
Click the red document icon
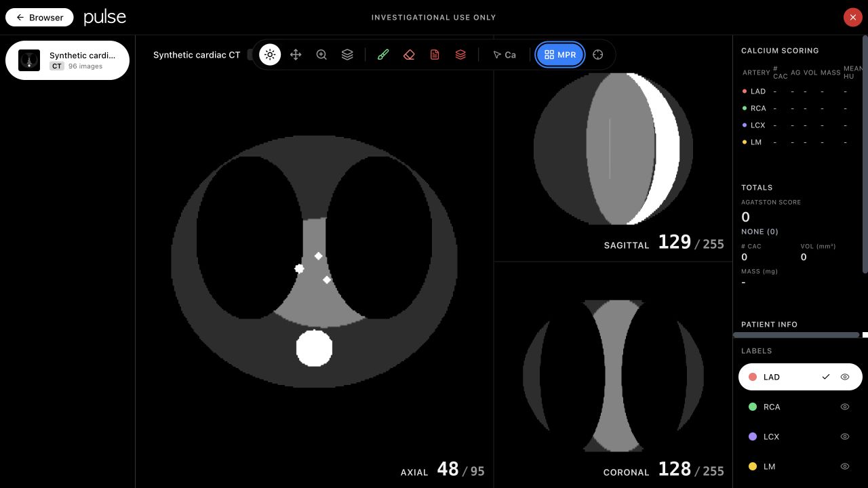pos(435,55)
